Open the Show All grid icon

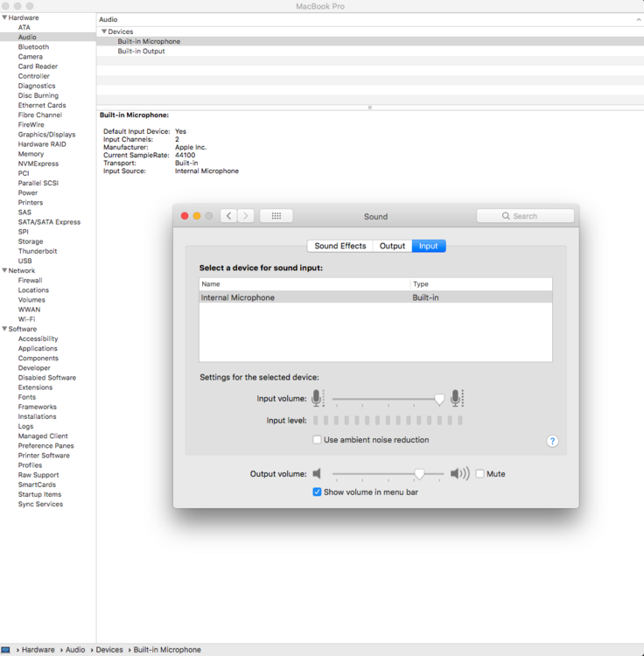click(x=276, y=216)
